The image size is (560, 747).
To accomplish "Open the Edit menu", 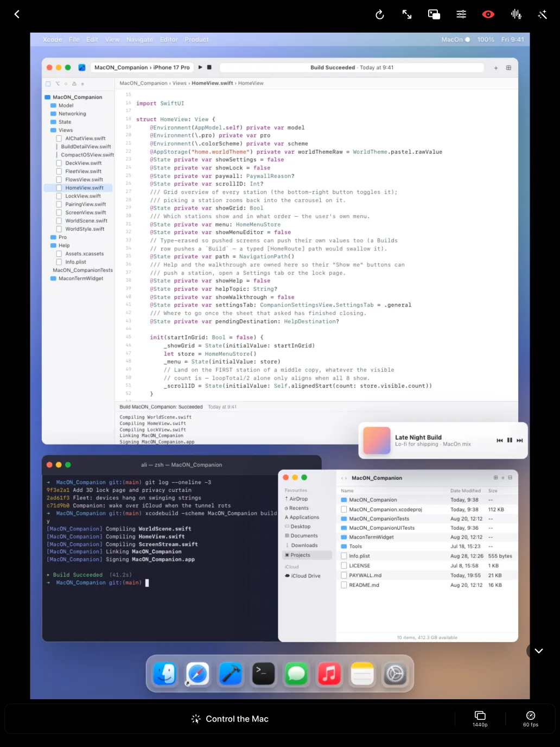I will (x=92, y=40).
